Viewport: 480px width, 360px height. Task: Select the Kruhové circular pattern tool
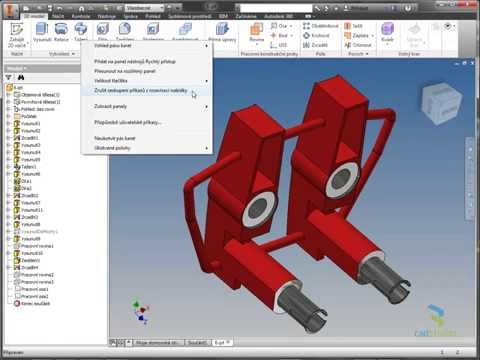click(x=316, y=35)
